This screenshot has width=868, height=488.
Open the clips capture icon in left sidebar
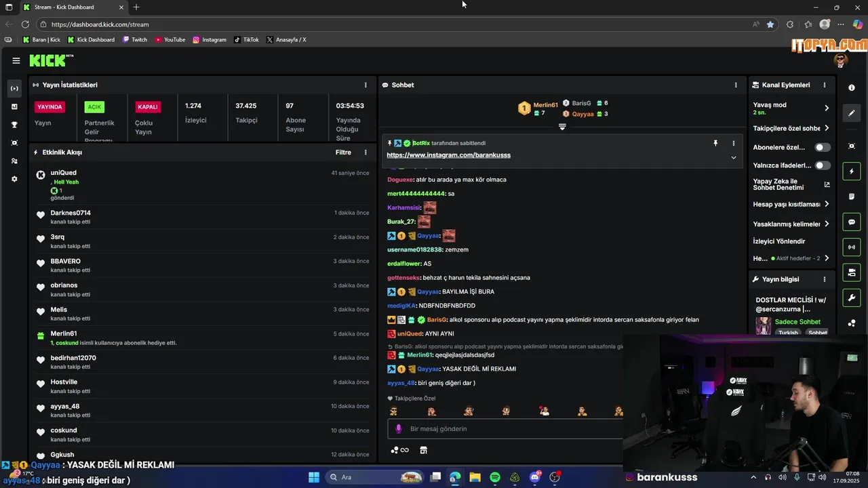coord(14,143)
